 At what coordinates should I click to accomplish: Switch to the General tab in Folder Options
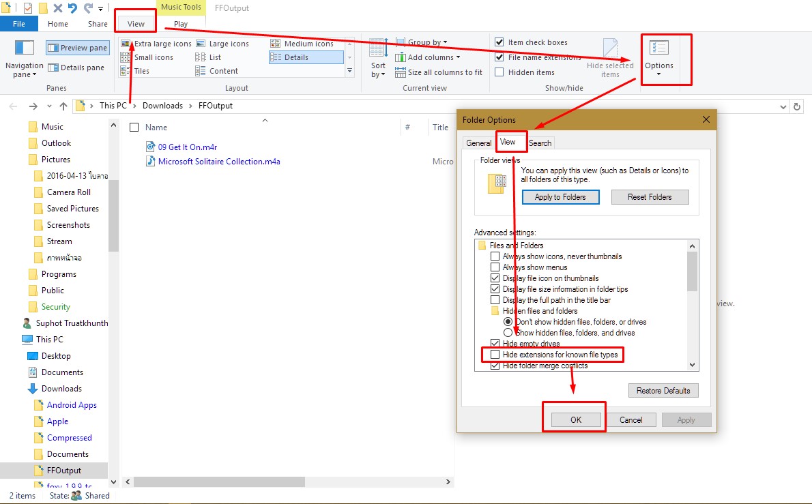pos(478,143)
